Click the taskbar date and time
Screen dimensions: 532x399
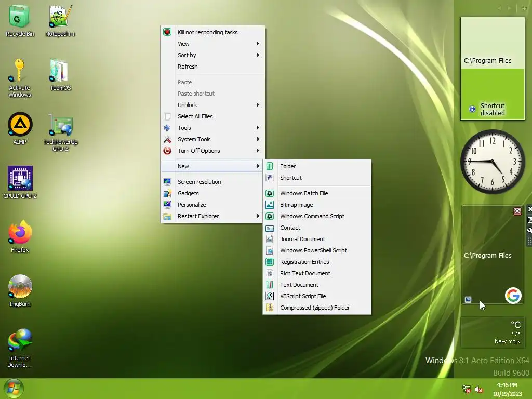pyautogui.click(x=507, y=389)
